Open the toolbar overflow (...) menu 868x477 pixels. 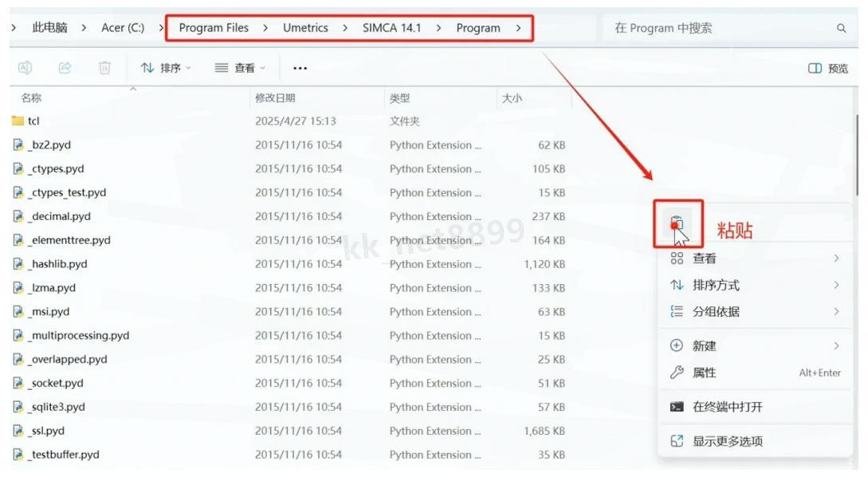pos(300,69)
